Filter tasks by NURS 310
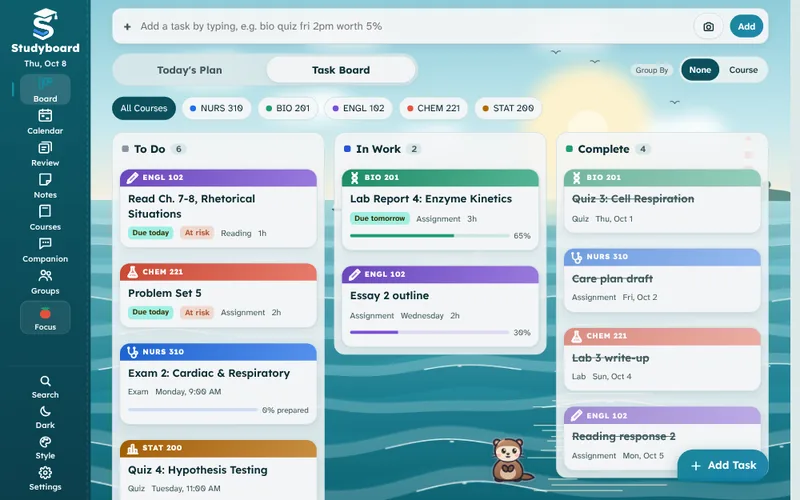 [x=216, y=108]
